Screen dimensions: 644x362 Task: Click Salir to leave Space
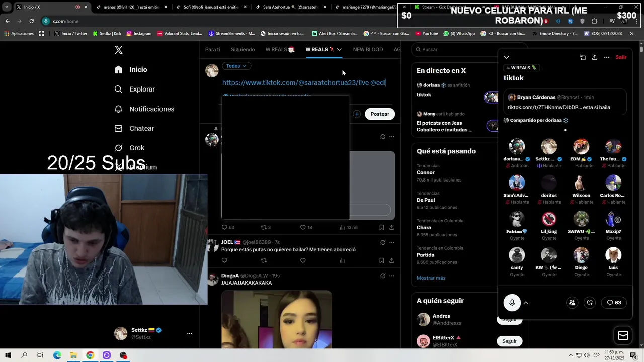(x=621, y=57)
